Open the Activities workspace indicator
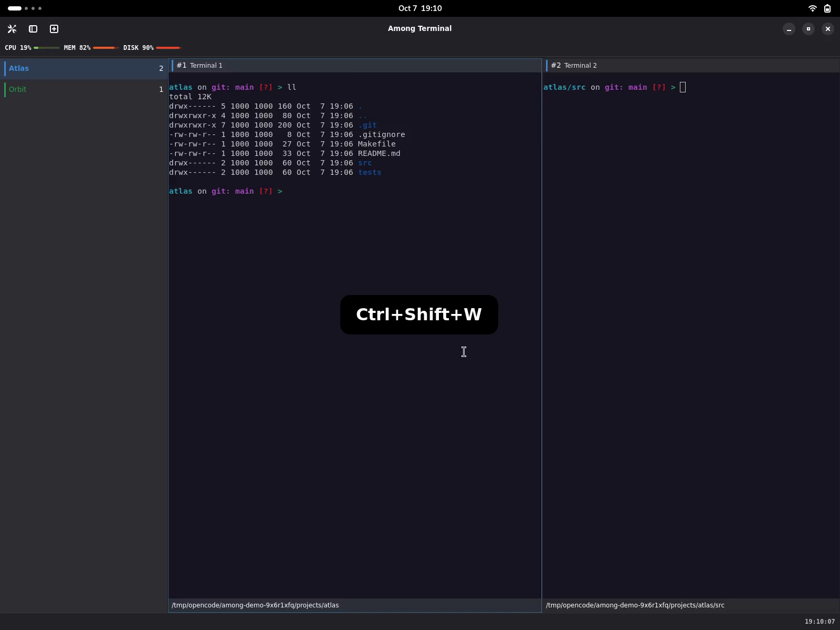The height and width of the screenshot is (630, 840). (x=25, y=8)
